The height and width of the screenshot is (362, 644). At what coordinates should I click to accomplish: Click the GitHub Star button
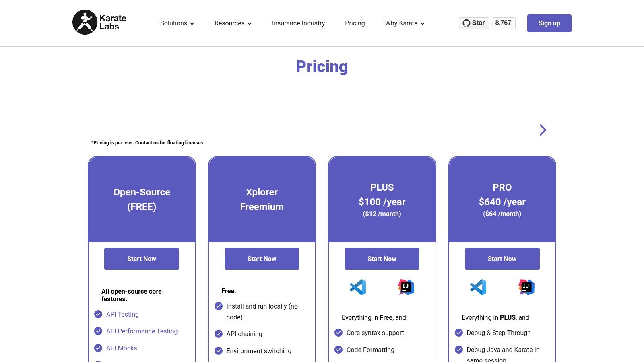pyautogui.click(x=474, y=23)
